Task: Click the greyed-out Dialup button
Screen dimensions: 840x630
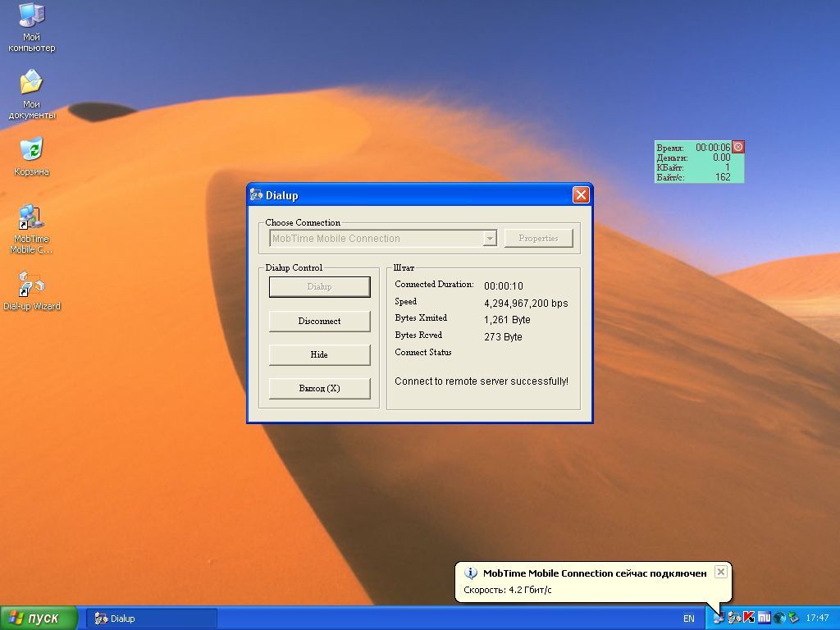Action: pos(319,286)
